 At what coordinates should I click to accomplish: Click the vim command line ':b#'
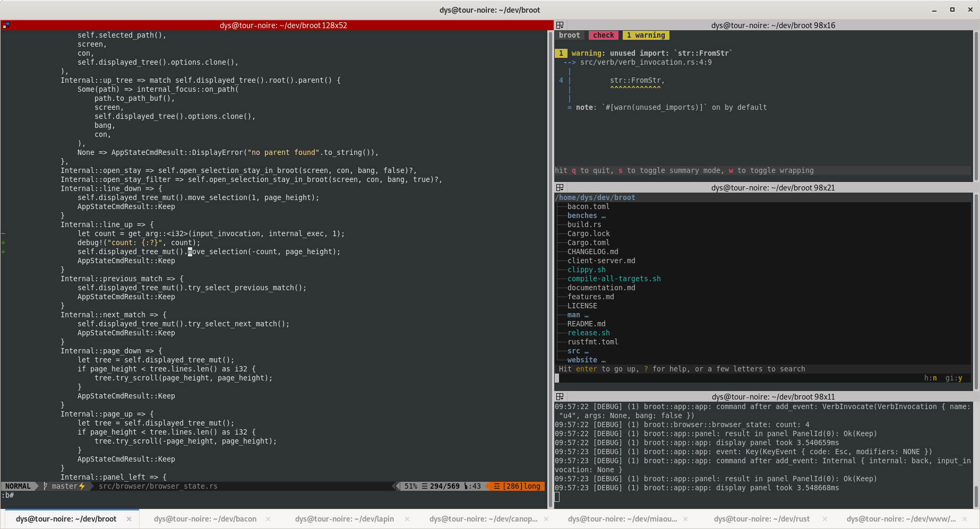coord(8,495)
